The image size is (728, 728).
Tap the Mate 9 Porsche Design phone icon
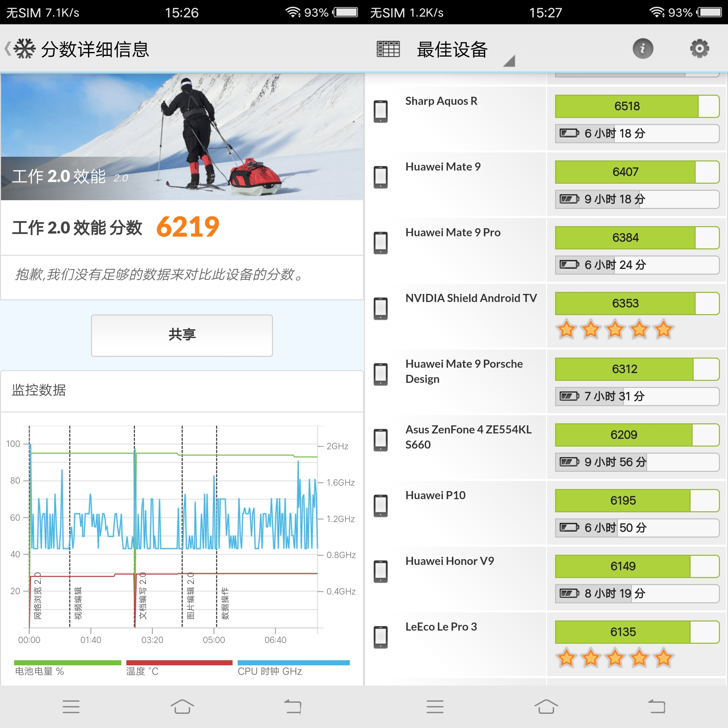click(x=381, y=374)
